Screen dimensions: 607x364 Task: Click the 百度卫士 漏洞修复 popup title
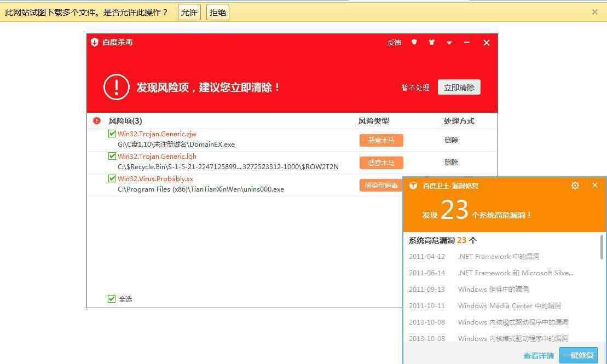[x=450, y=186]
